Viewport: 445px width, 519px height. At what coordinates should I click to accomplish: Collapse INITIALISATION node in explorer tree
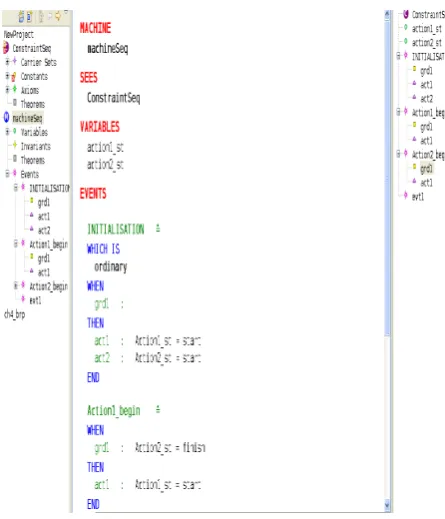pyautogui.click(x=16, y=188)
